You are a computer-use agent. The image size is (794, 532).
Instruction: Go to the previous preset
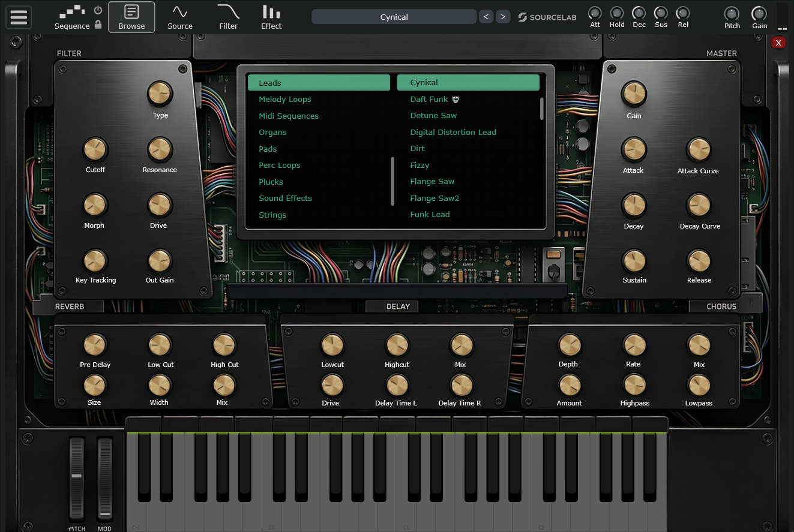point(486,17)
